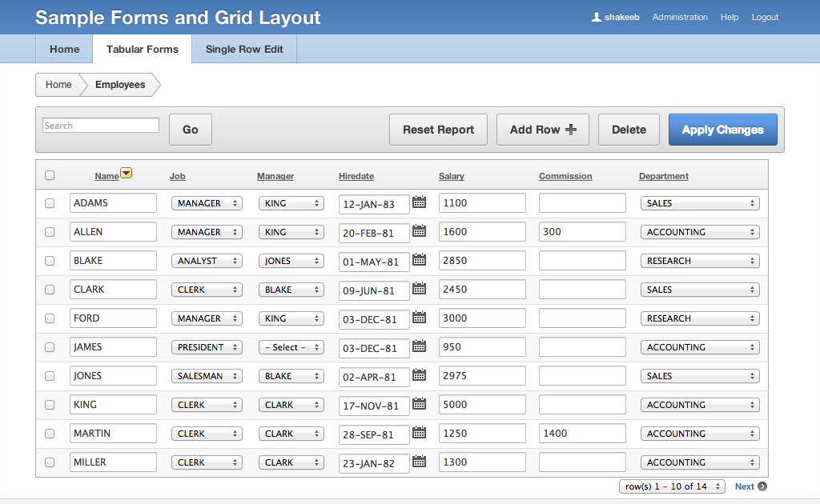Check the MARTIN row checkbox
The width and height of the screenshot is (820, 504).
click(x=50, y=434)
